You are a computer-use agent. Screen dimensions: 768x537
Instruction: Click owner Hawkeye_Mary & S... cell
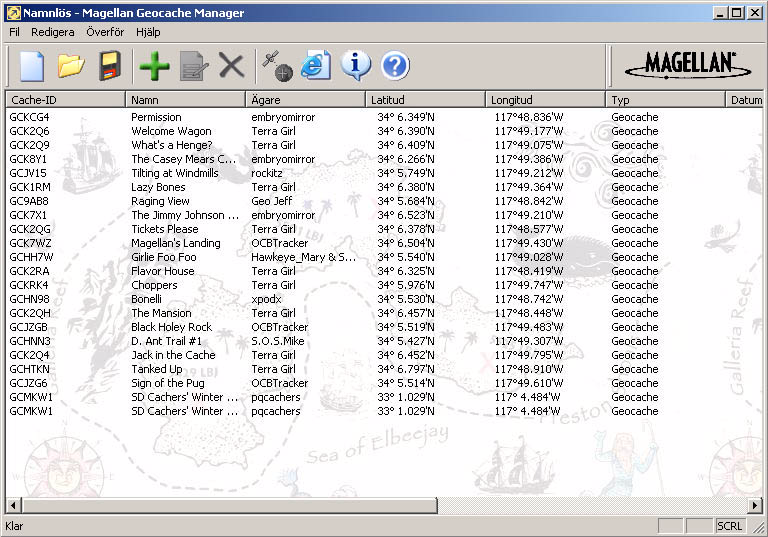(304, 257)
